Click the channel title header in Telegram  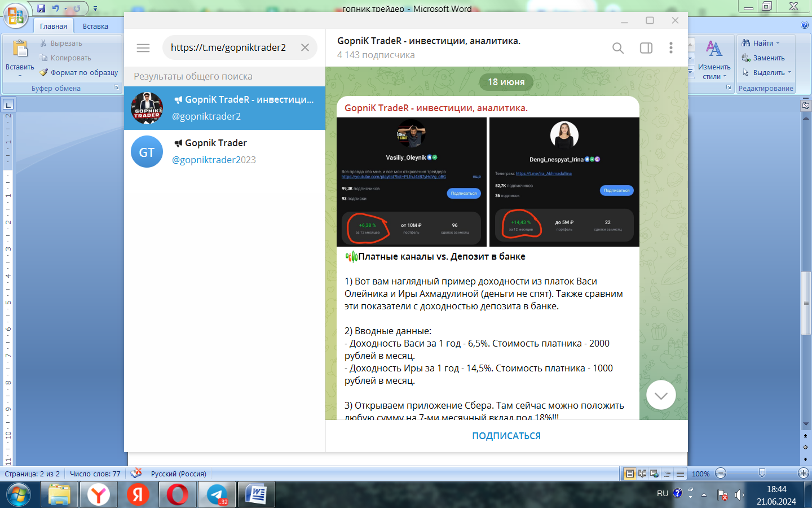(x=429, y=41)
